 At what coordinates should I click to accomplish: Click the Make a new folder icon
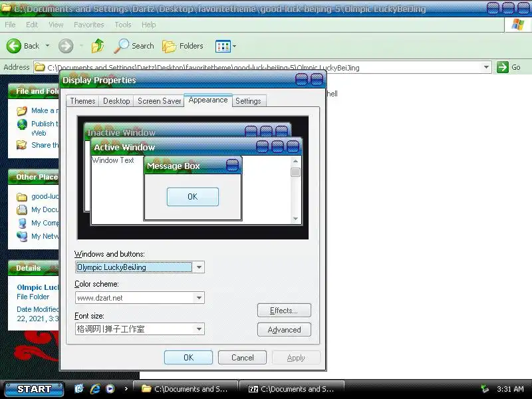click(22, 110)
